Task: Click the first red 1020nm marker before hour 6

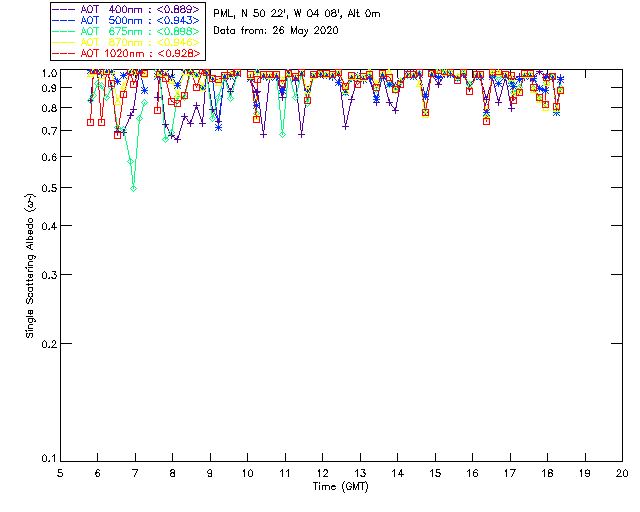Action: coord(91,122)
